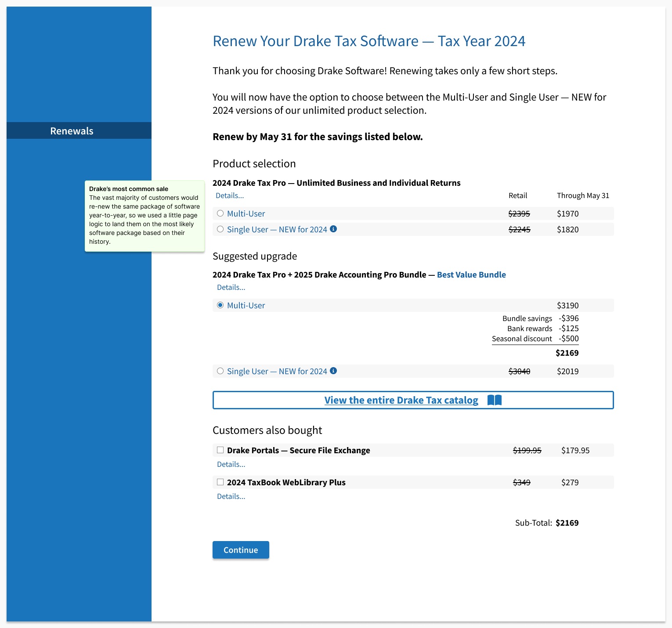The height and width of the screenshot is (628, 672).
Task: Check the Drake Portals Secure File Exchange box
Action: click(x=220, y=450)
